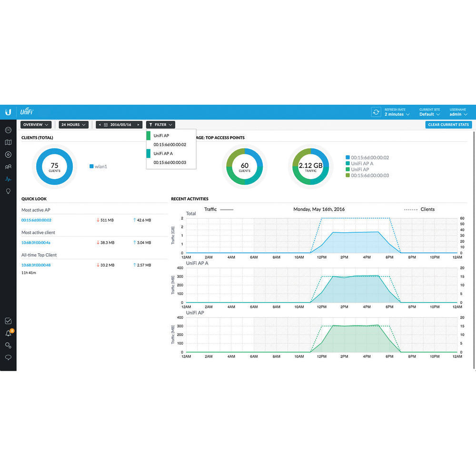Open the Dashboard from the sidebar
The width and height of the screenshot is (476, 476).
(8, 130)
